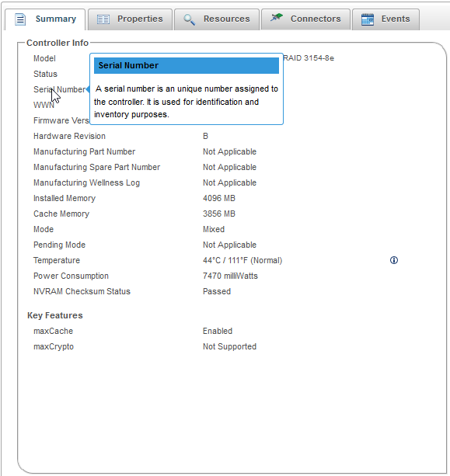Click the Resources tab magnifier icon
Viewport: 450px width, 476px height.
[190, 19]
